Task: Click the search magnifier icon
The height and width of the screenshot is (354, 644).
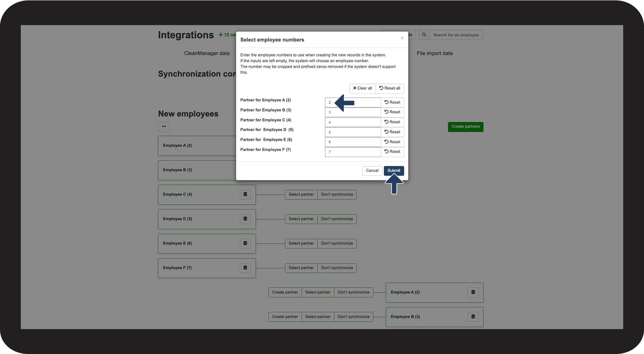Action: coord(424,35)
